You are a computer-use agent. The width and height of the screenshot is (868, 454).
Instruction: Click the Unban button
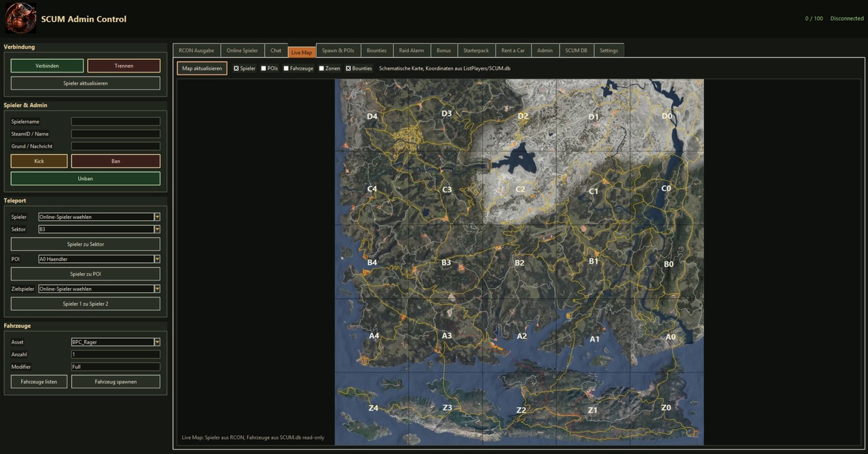[85, 179]
